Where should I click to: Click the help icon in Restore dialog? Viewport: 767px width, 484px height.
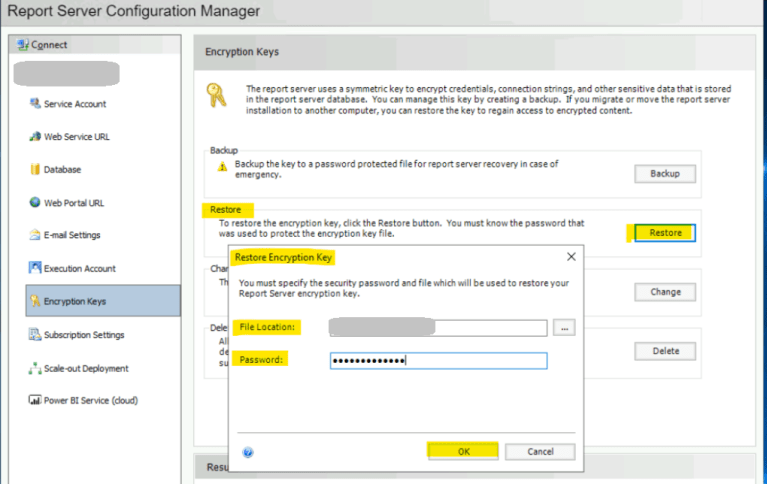248,452
